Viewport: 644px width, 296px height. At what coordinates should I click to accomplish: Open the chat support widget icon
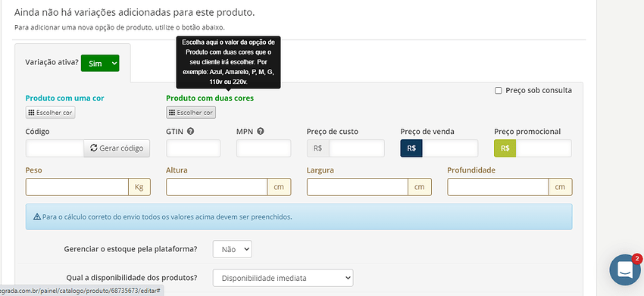(x=625, y=270)
